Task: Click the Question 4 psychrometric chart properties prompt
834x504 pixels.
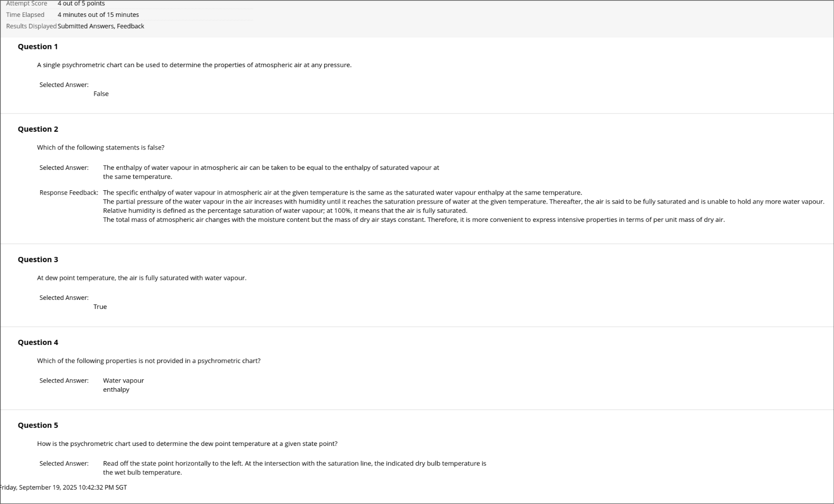Action: (149, 361)
